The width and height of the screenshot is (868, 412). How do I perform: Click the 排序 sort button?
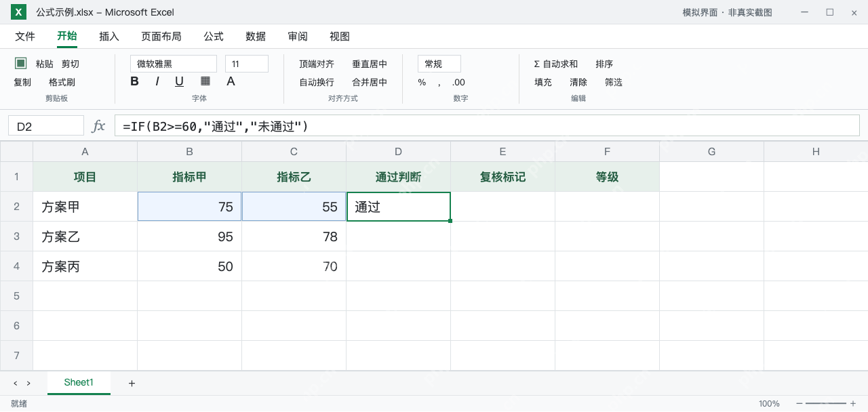[604, 64]
